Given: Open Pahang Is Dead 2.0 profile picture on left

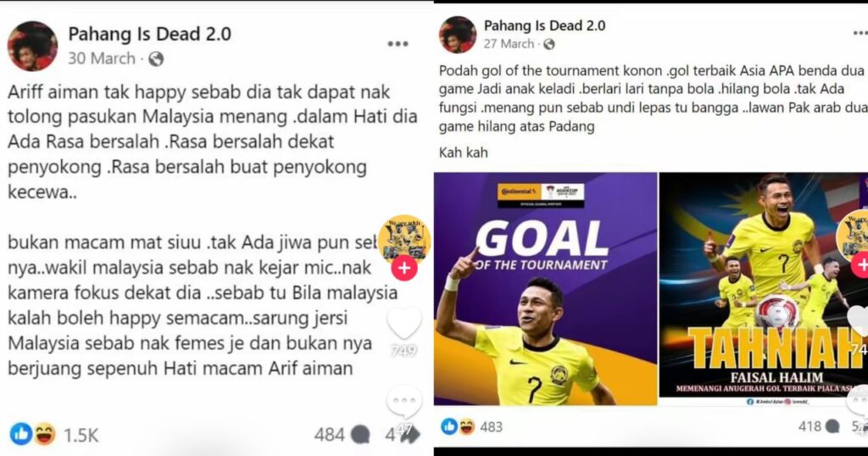Looking at the screenshot, I should tap(32, 46).
